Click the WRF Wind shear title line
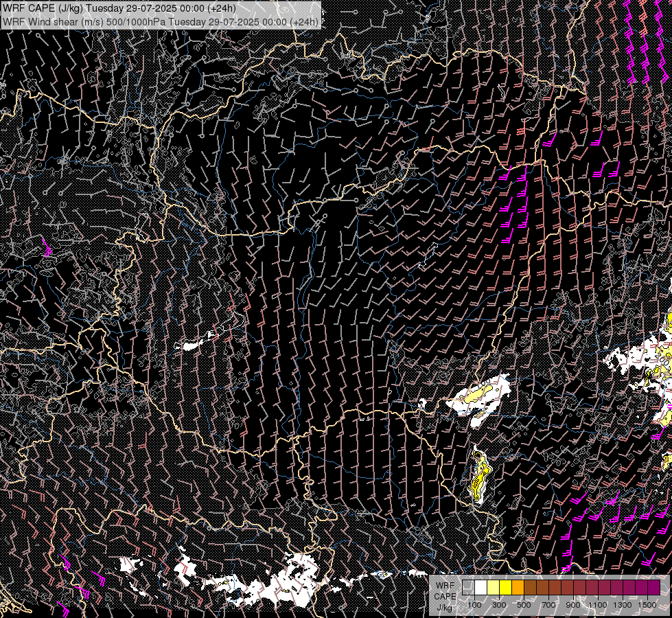This screenshot has height=618, width=672. click(x=161, y=22)
